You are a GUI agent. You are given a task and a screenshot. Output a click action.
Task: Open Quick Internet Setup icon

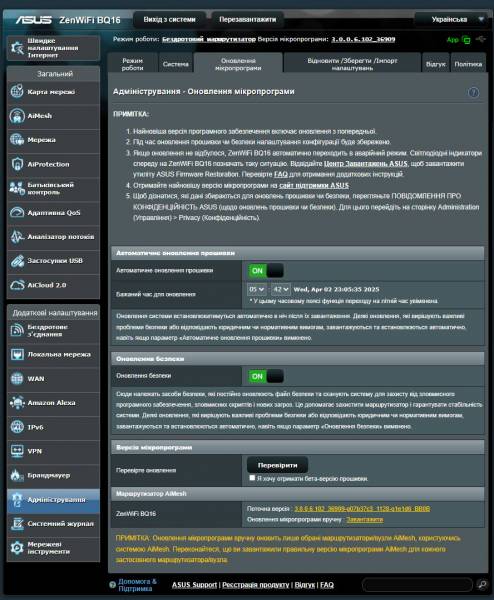point(17,48)
